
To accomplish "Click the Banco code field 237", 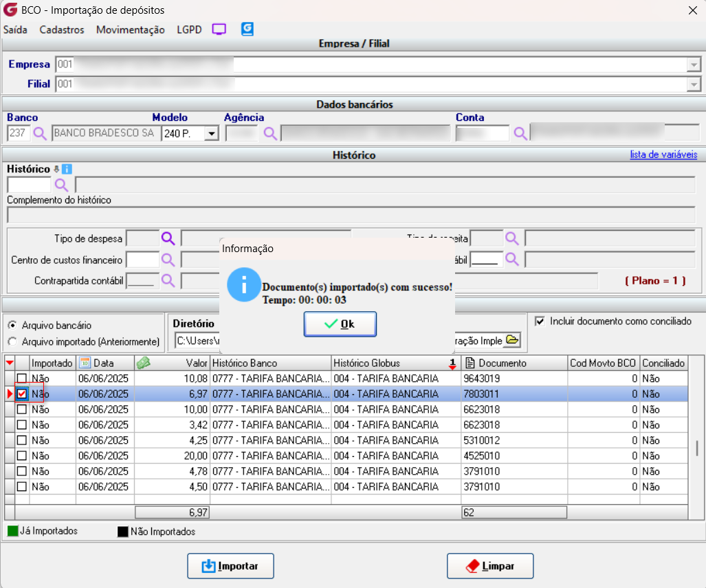I will point(19,133).
